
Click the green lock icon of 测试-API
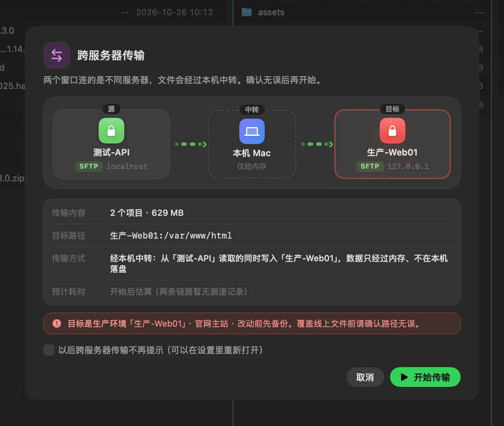click(111, 131)
